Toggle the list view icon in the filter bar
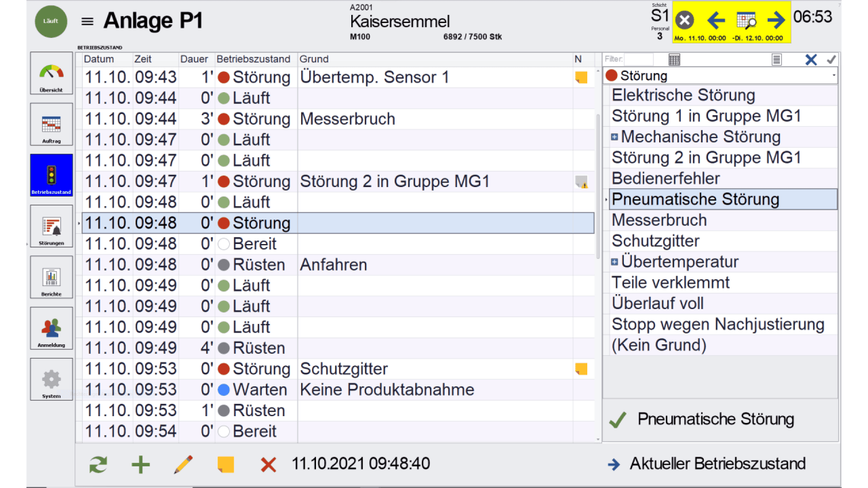 [x=777, y=59]
